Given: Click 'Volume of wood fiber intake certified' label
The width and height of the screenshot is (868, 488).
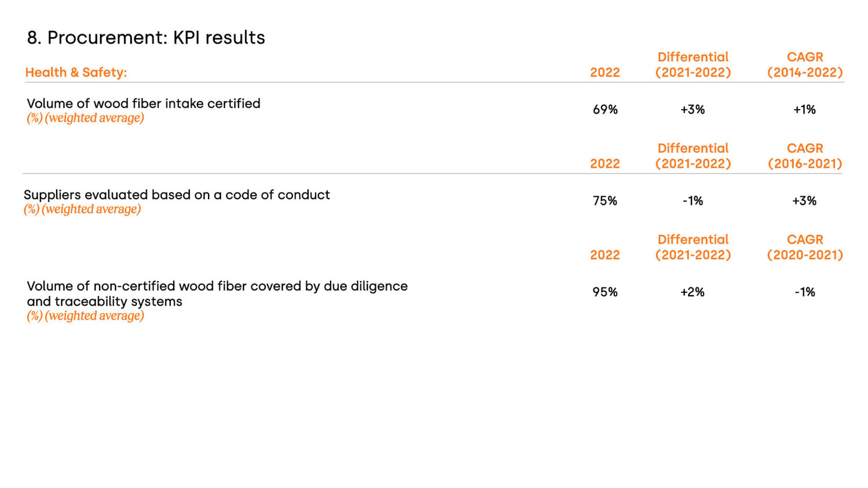Looking at the screenshot, I should [x=144, y=103].
